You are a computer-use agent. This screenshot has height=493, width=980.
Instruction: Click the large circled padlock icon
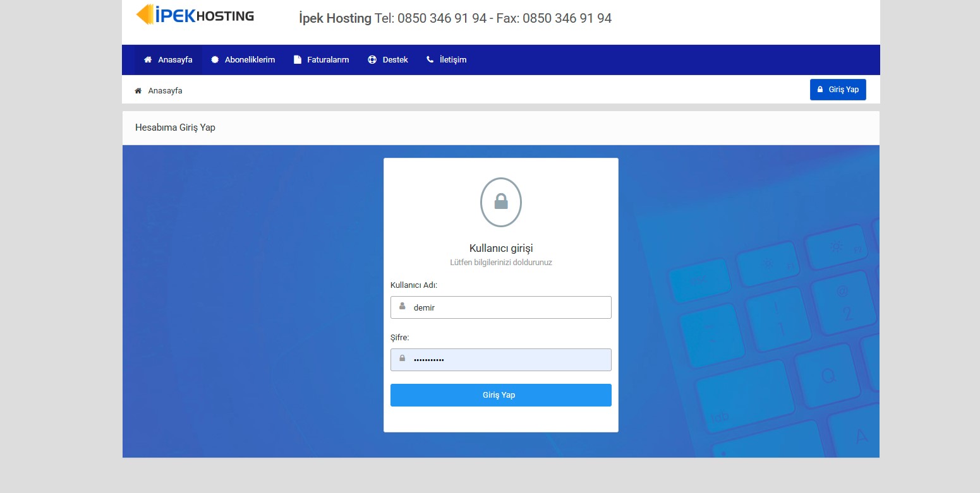pyautogui.click(x=501, y=202)
